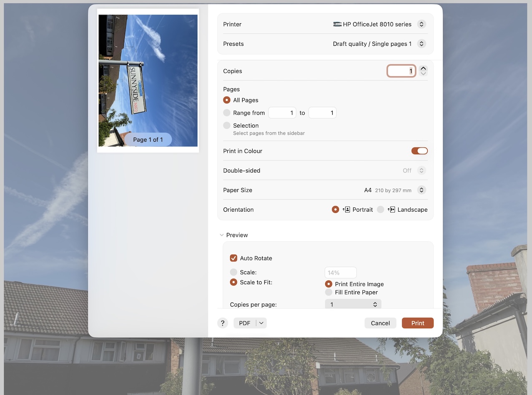The width and height of the screenshot is (532, 395).
Task: Click the page preview thumbnail
Action: 148,80
